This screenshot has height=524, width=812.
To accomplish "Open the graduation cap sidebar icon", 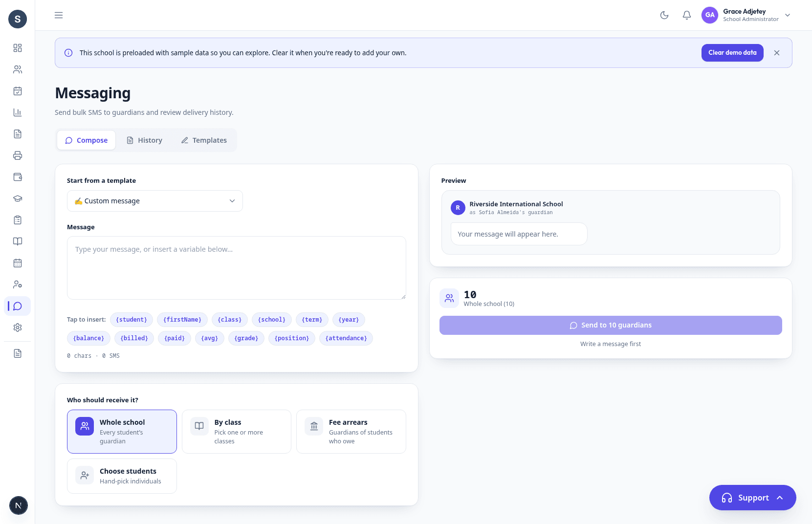I will coord(18,198).
